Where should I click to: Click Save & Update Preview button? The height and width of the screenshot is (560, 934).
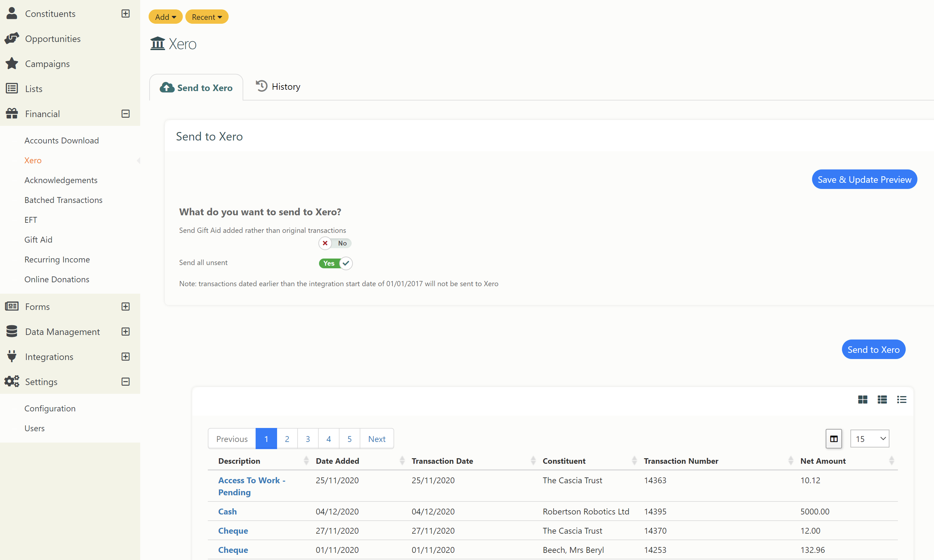point(864,179)
